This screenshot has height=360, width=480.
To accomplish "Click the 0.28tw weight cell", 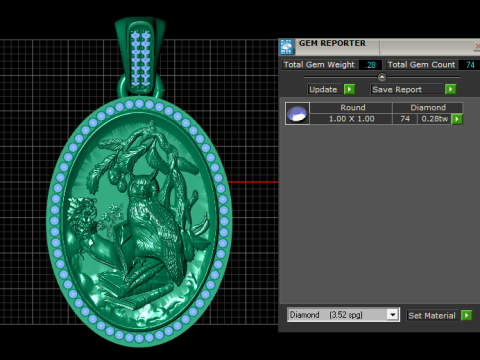I will pos(435,119).
